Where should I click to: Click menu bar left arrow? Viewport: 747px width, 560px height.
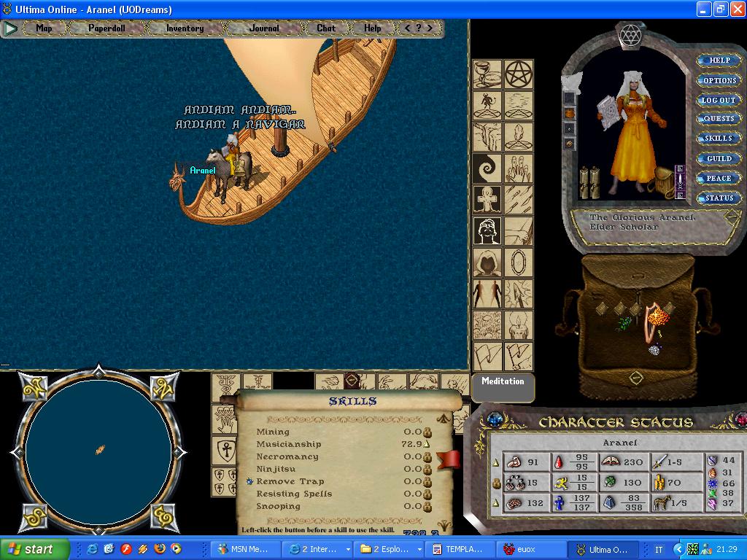point(407,28)
